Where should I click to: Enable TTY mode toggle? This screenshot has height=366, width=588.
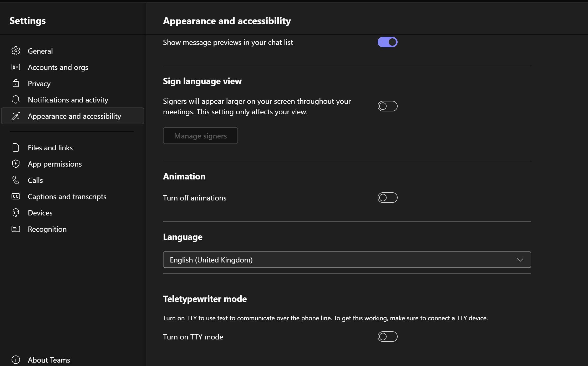click(387, 337)
